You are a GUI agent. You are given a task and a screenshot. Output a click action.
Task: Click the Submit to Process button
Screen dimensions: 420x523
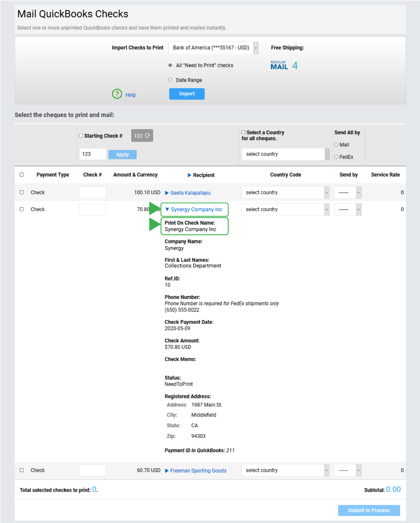(x=369, y=510)
